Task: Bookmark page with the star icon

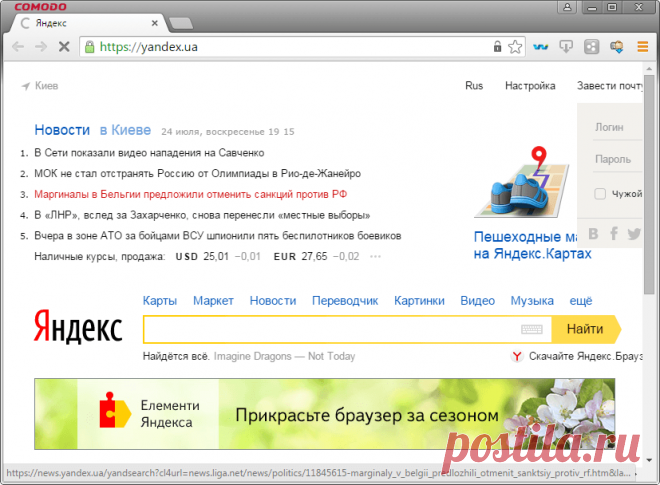Action: pos(515,47)
